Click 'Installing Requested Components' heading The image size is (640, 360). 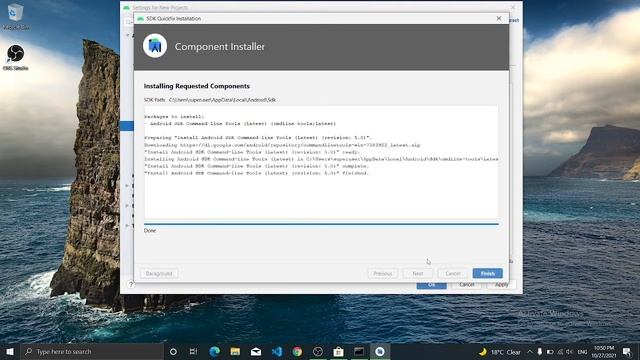pyautogui.click(x=197, y=86)
